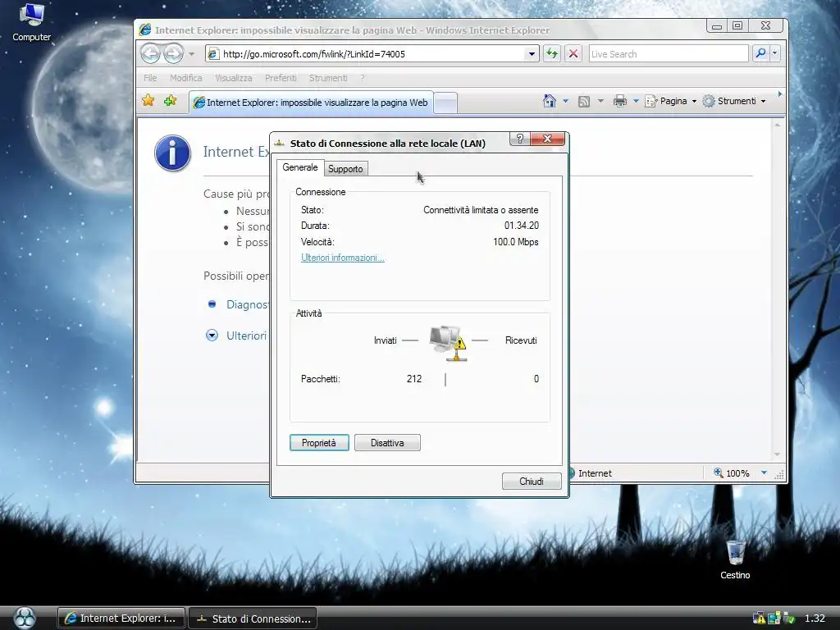Viewport: 840px width, 630px height.
Task: Click the 212 packets sent value
Action: pyautogui.click(x=414, y=379)
